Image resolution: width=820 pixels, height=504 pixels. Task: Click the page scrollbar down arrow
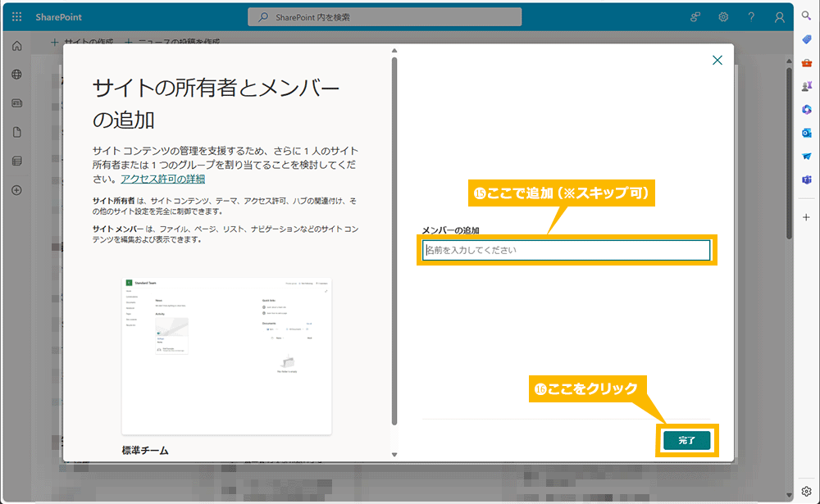point(789,495)
